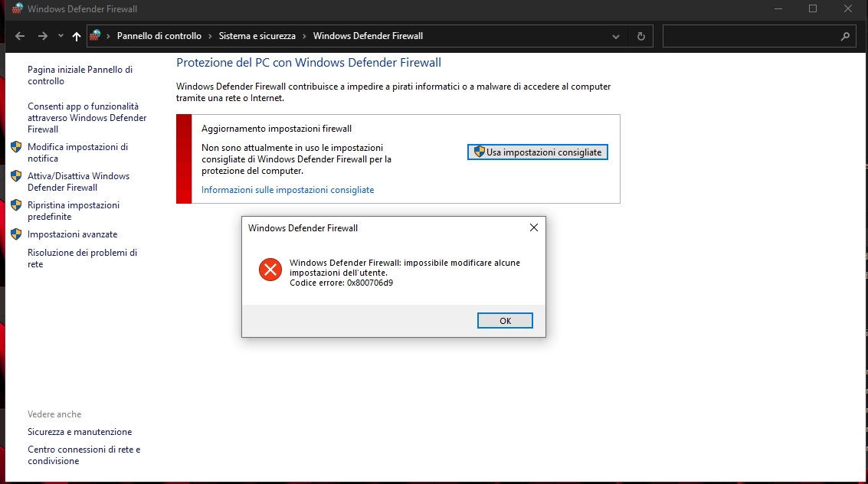This screenshot has width=868, height=484.
Task: Refresh the Windows Defender Firewall page
Action: coord(641,36)
